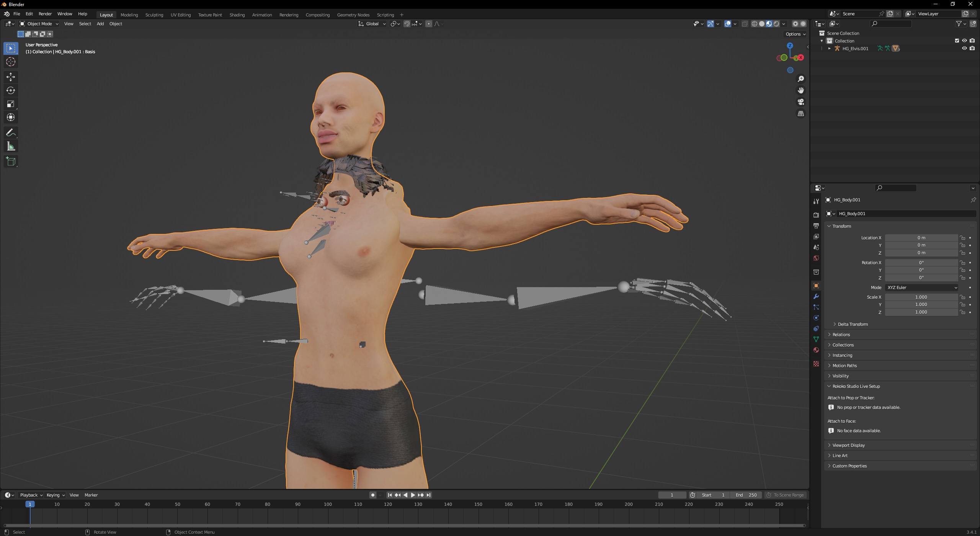Disable Collection render visibility camera icon
Image resolution: width=980 pixels, height=536 pixels.
(x=972, y=40)
